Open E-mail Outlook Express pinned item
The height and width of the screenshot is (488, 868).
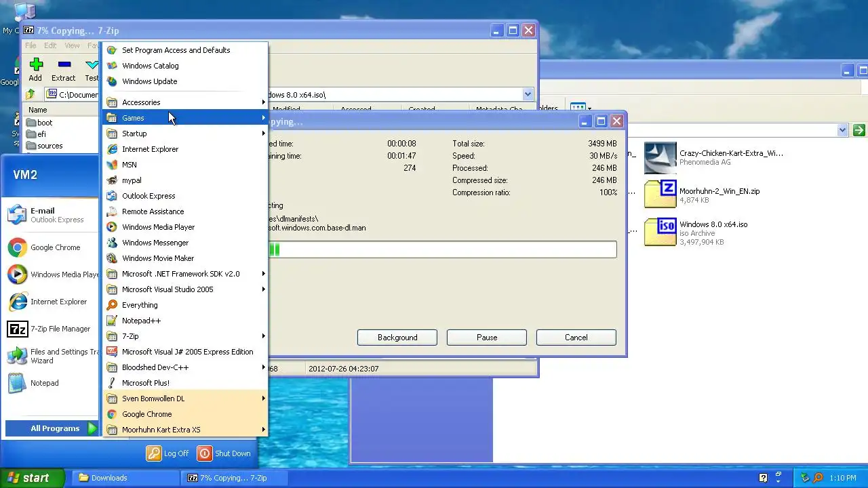51,215
